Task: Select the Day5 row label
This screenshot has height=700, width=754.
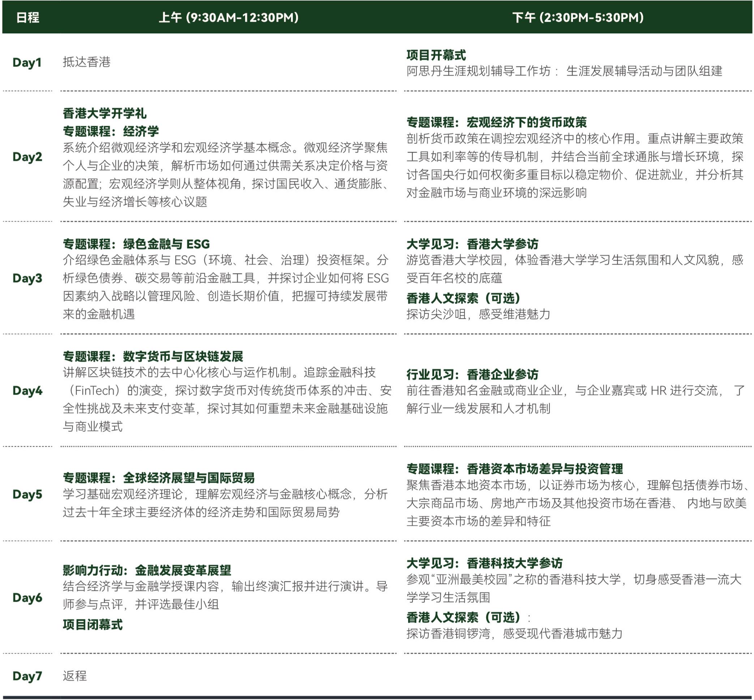Action: pos(27,494)
